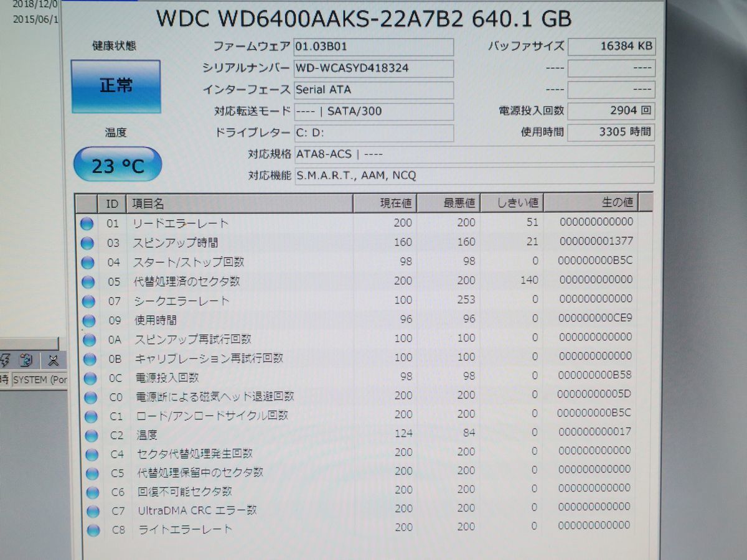Click the 最悪値 column header
The image size is (747, 560).
pyautogui.click(x=448, y=203)
